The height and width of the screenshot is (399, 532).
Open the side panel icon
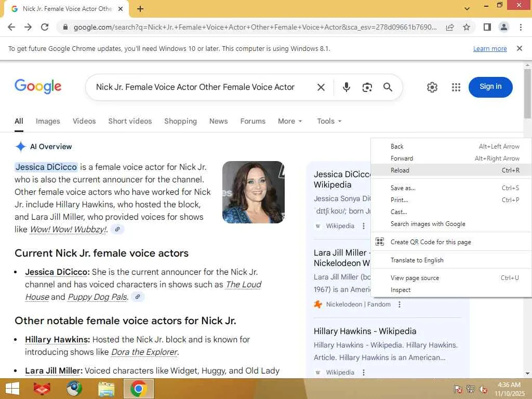point(487,27)
